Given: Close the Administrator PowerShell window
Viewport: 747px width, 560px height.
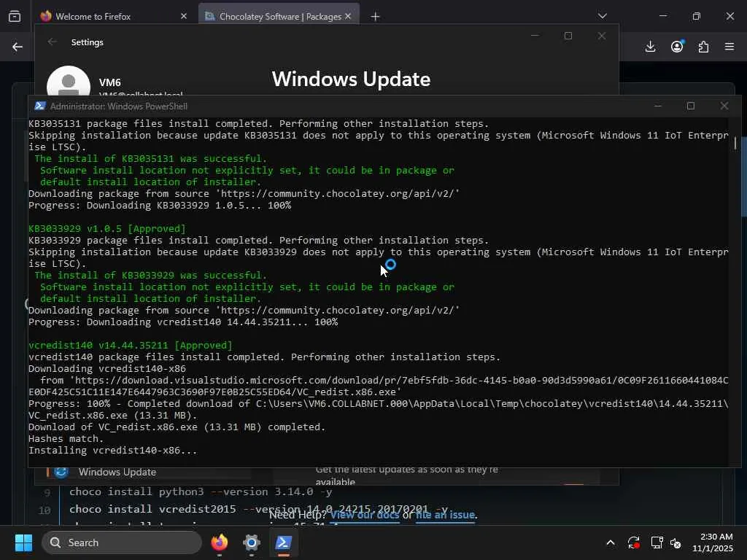Looking at the screenshot, I should pyautogui.click(x=724, y=106).
